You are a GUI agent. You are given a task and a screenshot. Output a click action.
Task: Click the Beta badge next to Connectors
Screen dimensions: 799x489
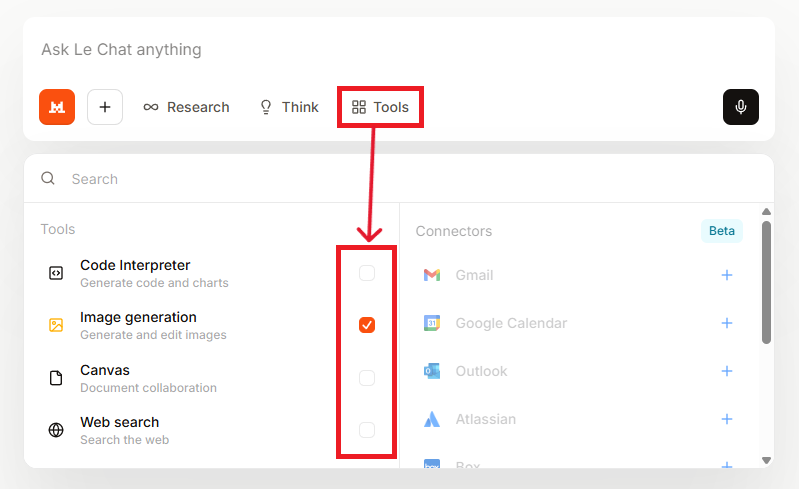pyautogui.click(x=721, y=231)
